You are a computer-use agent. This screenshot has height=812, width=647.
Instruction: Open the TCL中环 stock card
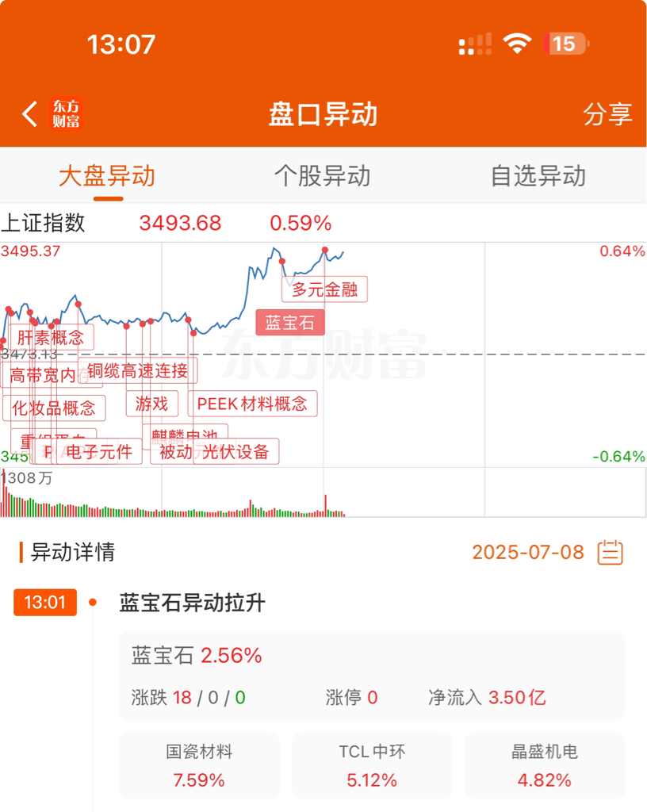pyautogui.click(x=372, y=765)
